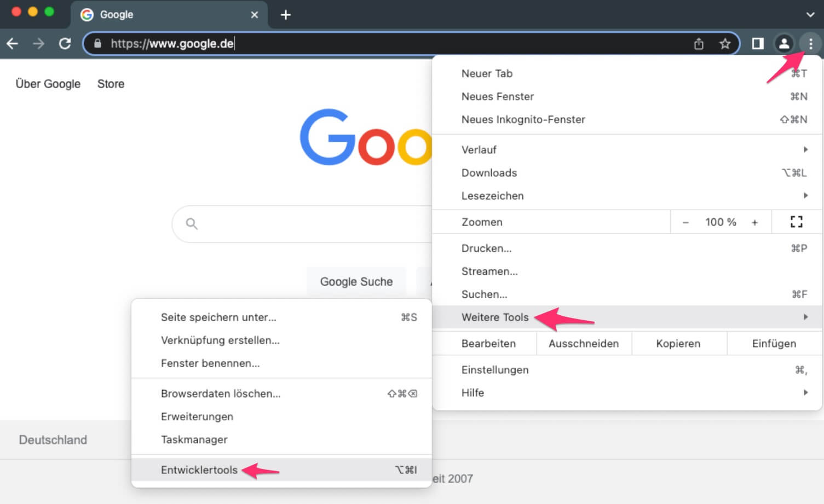Expand the Hilfe submenu

[x=472, y=392]
